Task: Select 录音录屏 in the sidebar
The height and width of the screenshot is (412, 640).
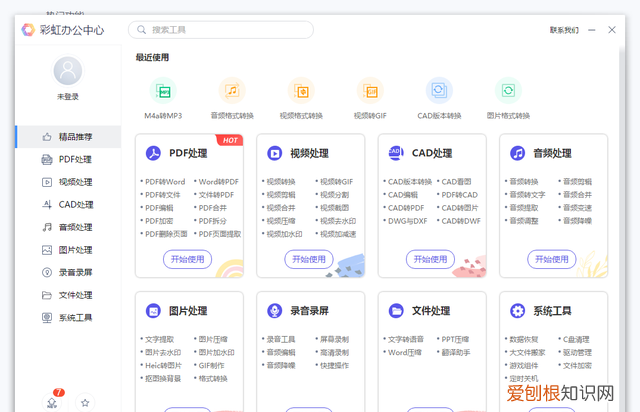Action: 68,272
